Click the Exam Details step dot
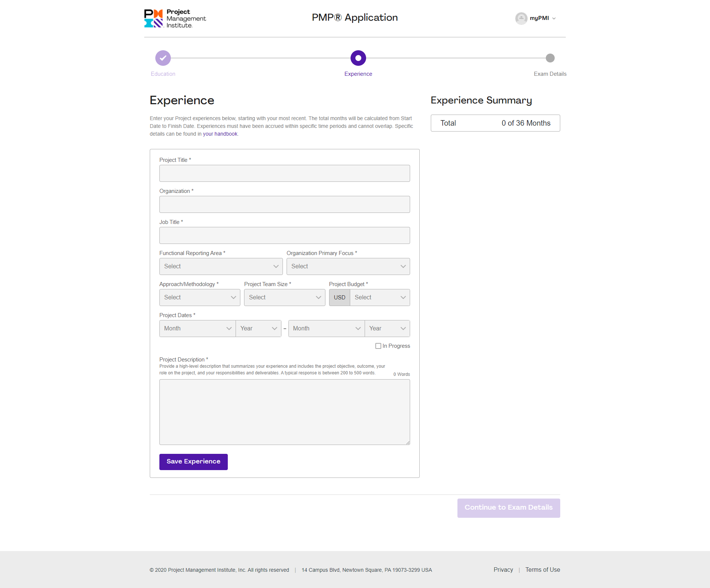The height and width of the screenshot is (588, 710). [x=550, y=58]
